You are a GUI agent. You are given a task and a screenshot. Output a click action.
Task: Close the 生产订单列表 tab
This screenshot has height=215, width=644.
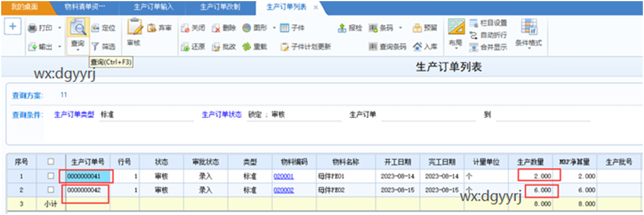(316, 8)
